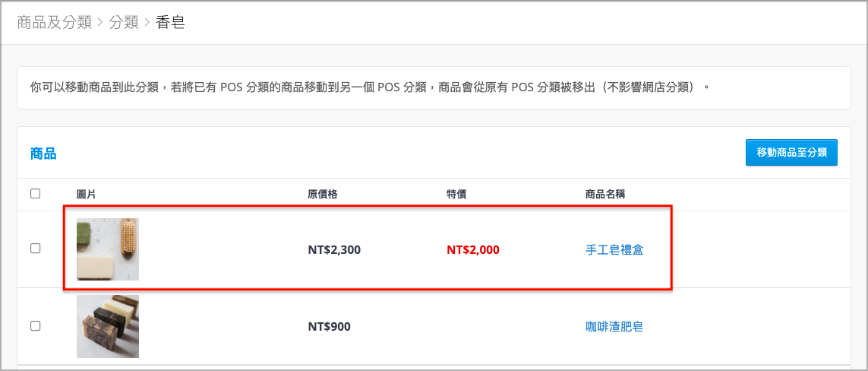
Task: Click the 商品名稱 column header
Action: click(605, 194)
